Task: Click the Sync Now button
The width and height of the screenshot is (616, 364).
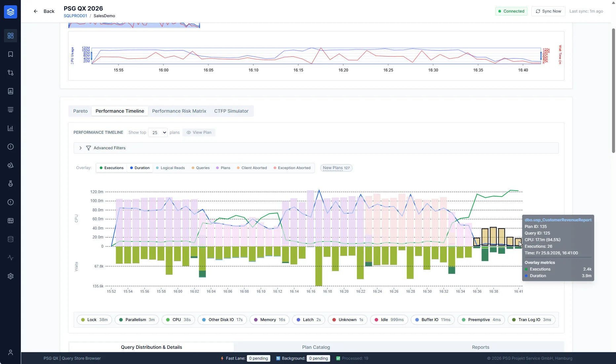Action: click(x=548, y=11)
